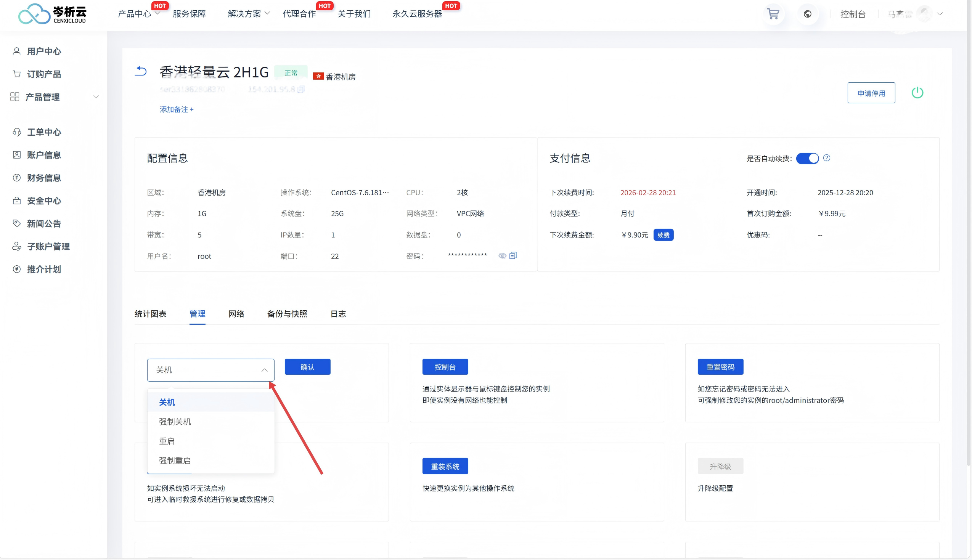This screenshot has width=972, height=560.
Task: Click the globe language icon
Action: pos(807,14)
